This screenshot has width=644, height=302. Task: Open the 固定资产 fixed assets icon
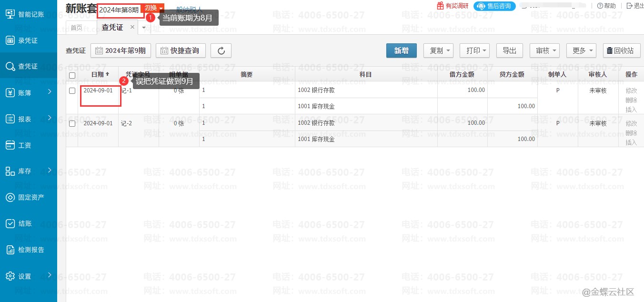pyautogui.click(x=10, y=197)
